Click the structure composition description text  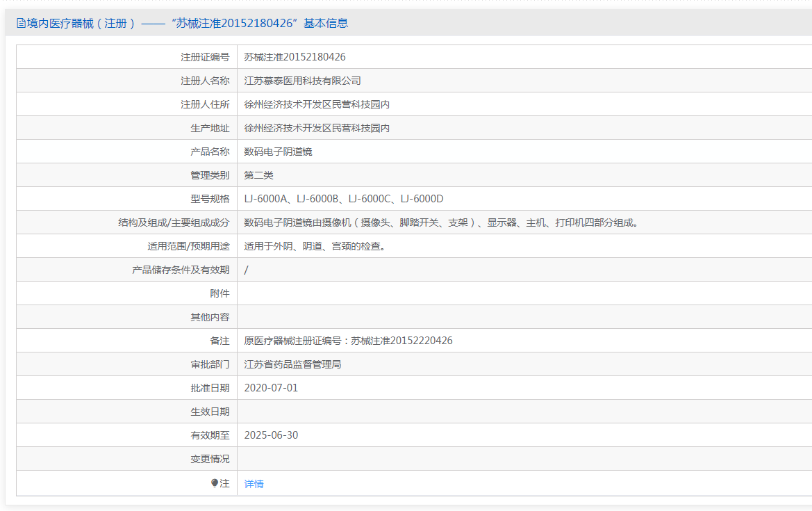pos(441,223)
